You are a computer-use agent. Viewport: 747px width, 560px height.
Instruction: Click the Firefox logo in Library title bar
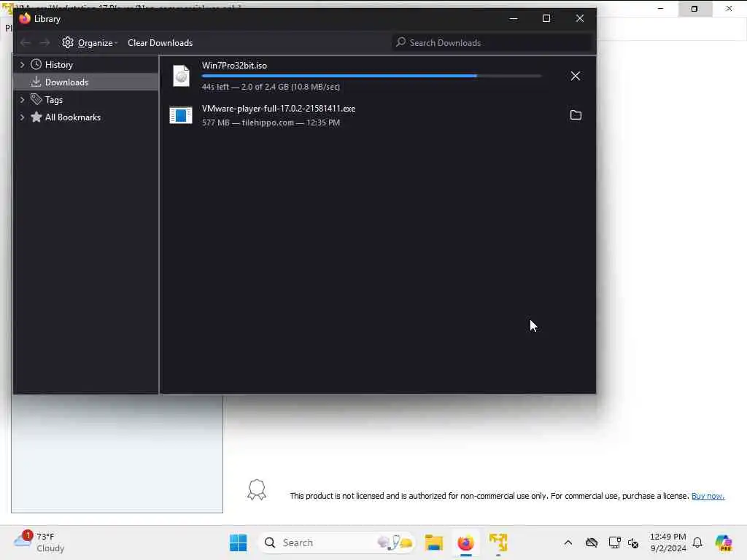point(25,18)
